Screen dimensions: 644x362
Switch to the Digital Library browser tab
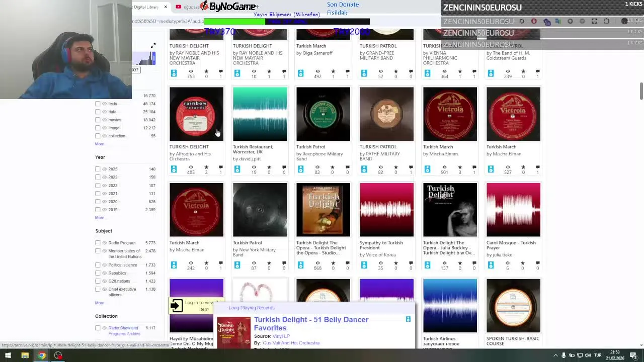(146, 7)
